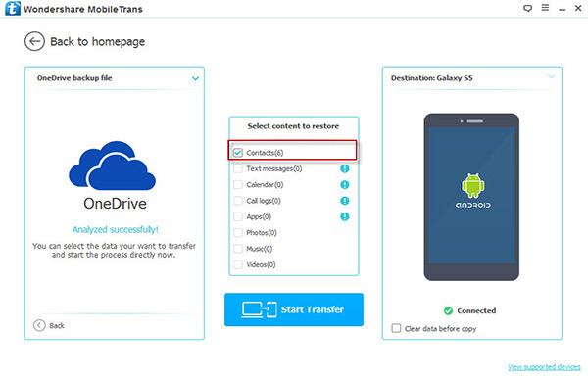Viewport: 588px width, 378px height.
Task: Enable Clear data before copy checkbox
Action: point(396,328)
